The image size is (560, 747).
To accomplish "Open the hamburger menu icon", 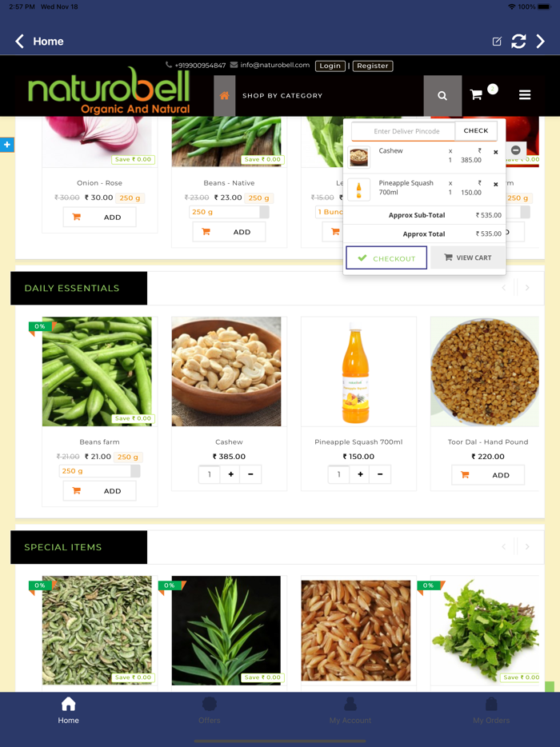I will (525, 95).
